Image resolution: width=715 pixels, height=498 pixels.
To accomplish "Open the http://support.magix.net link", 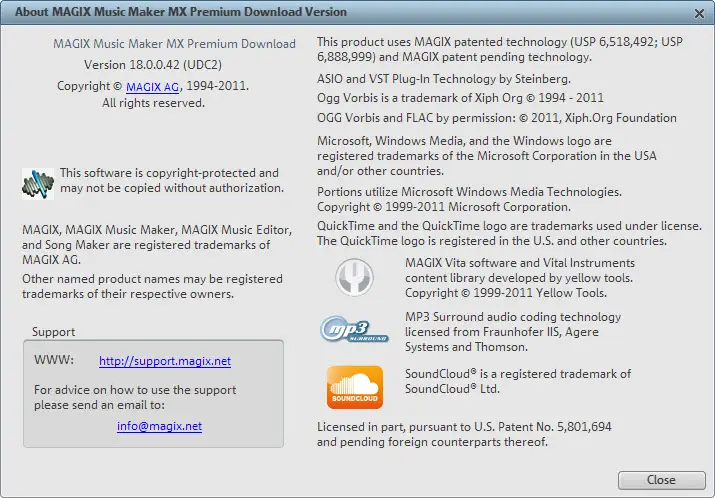I will coord(165,361).
